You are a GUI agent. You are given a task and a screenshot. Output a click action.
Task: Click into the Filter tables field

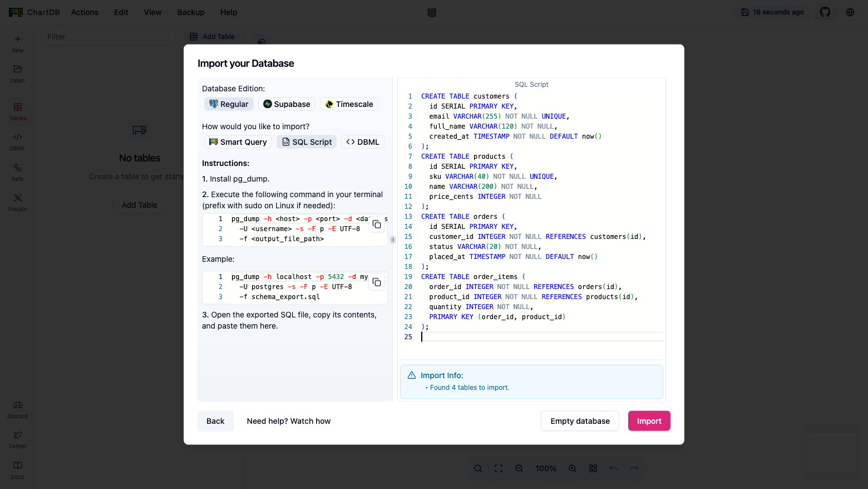108,37
